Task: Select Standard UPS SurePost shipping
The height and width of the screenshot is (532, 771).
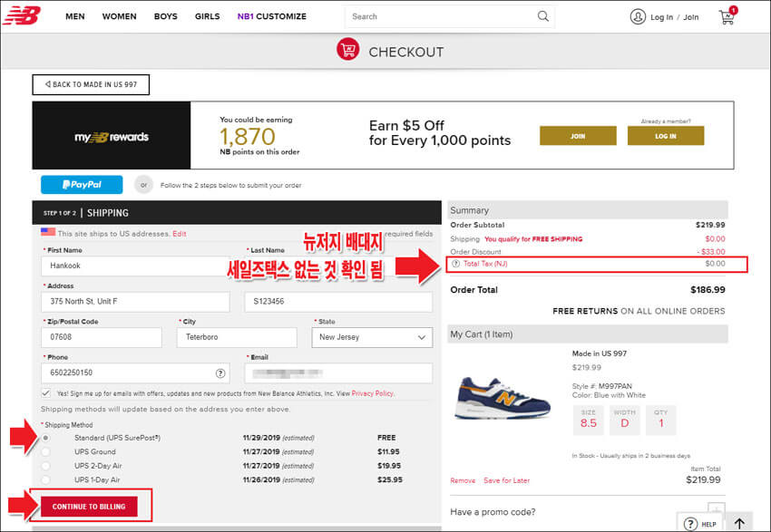Action: 45,438
